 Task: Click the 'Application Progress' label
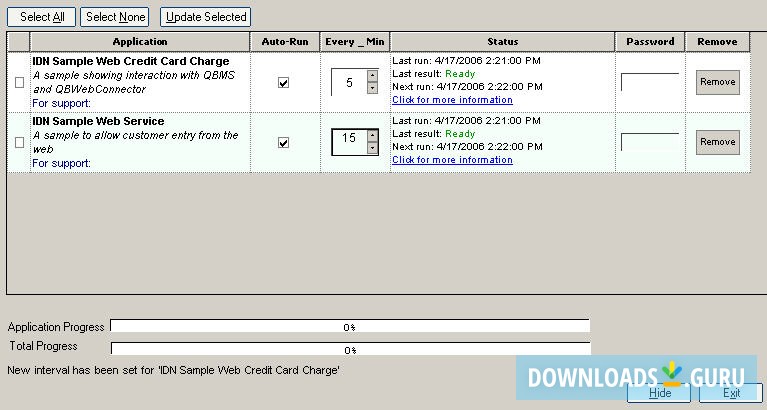(x=56, y=327)
